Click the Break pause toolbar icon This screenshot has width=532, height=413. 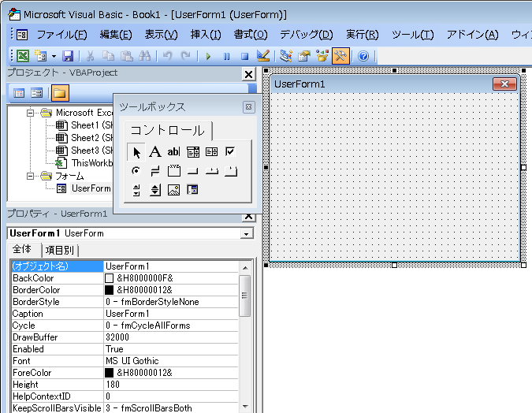click(x=226, y=56)
